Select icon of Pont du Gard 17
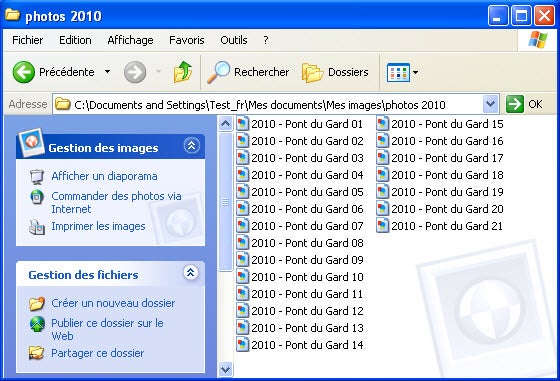The width and height of the screenshot is (560, 381). point(382,157)
